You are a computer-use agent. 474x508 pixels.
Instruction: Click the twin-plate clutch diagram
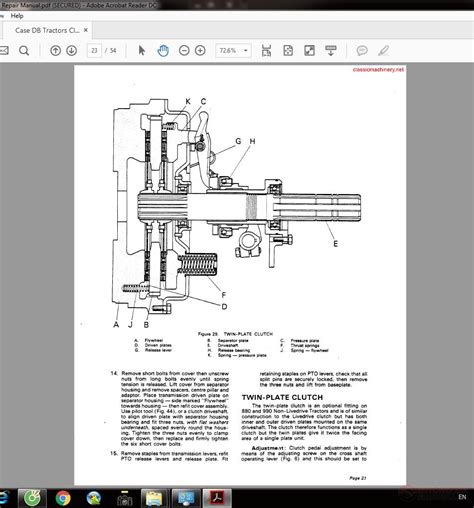[x=237, y=213]
